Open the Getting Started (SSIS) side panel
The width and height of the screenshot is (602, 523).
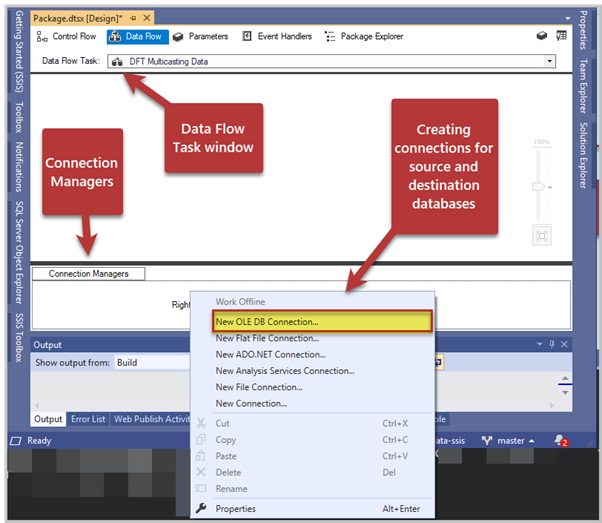tap(18, 51)
